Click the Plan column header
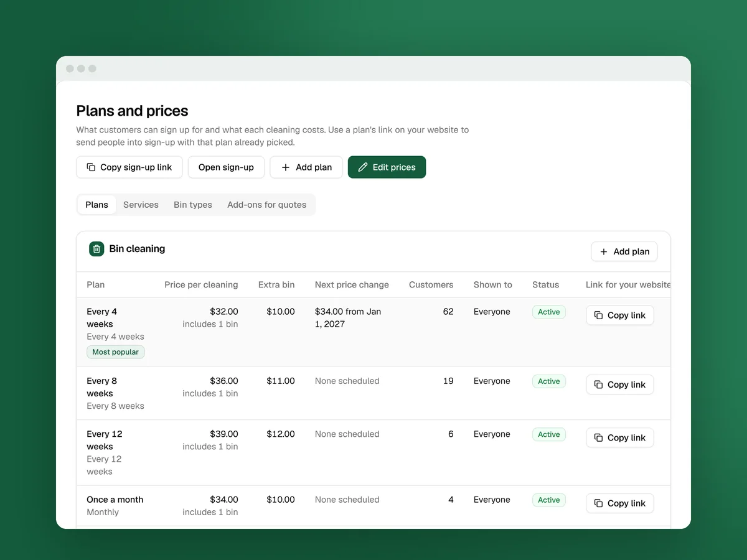The height and width of the screenshot is (560, 747). coord(96,285)
